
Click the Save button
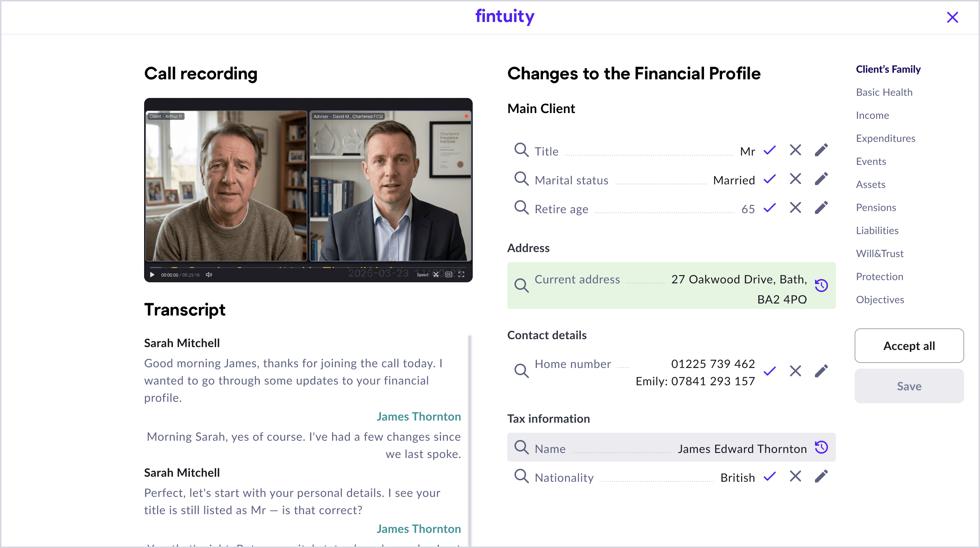909,386
